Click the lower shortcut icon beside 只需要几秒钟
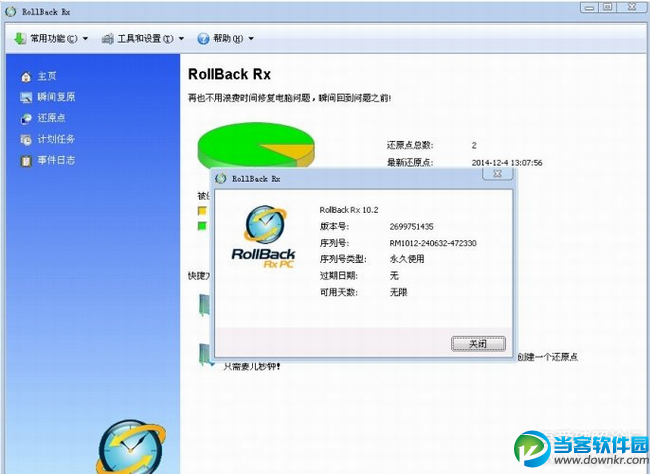Viewport: 650px width, 474px height. (x=206, y=355)
